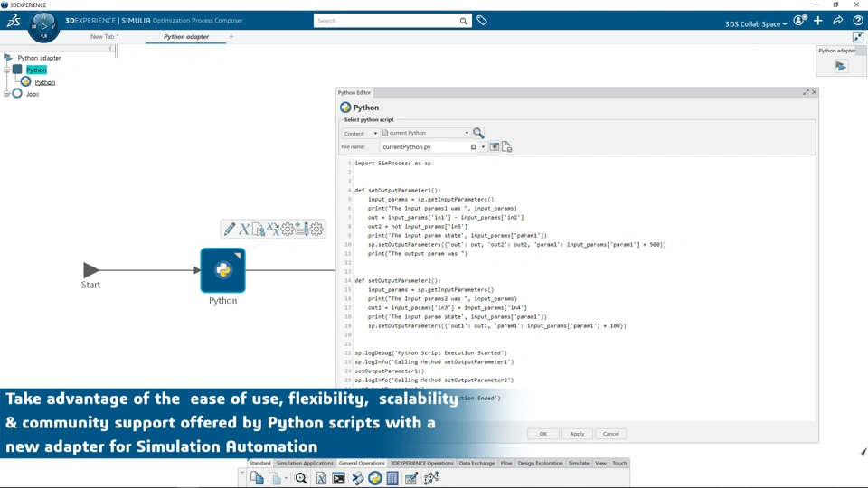
Task: Open the Simulation Applications tab
Action: click(305, 463)
